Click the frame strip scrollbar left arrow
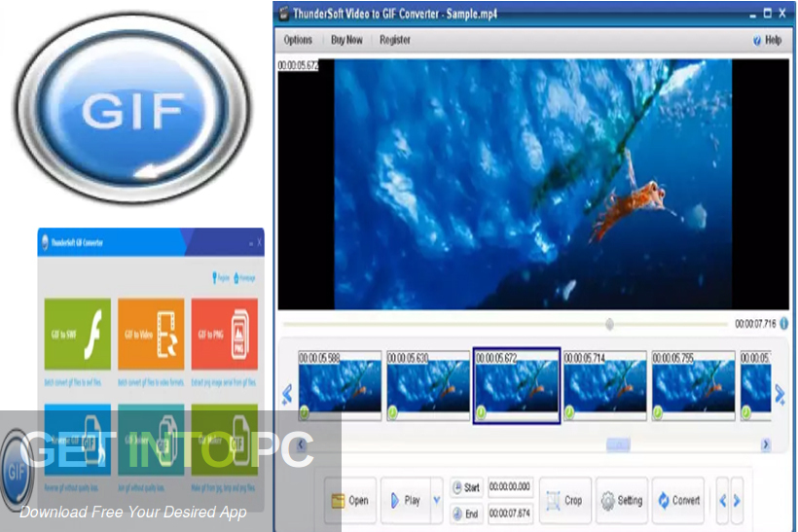798x532 pixels. [x=301, y=444]
